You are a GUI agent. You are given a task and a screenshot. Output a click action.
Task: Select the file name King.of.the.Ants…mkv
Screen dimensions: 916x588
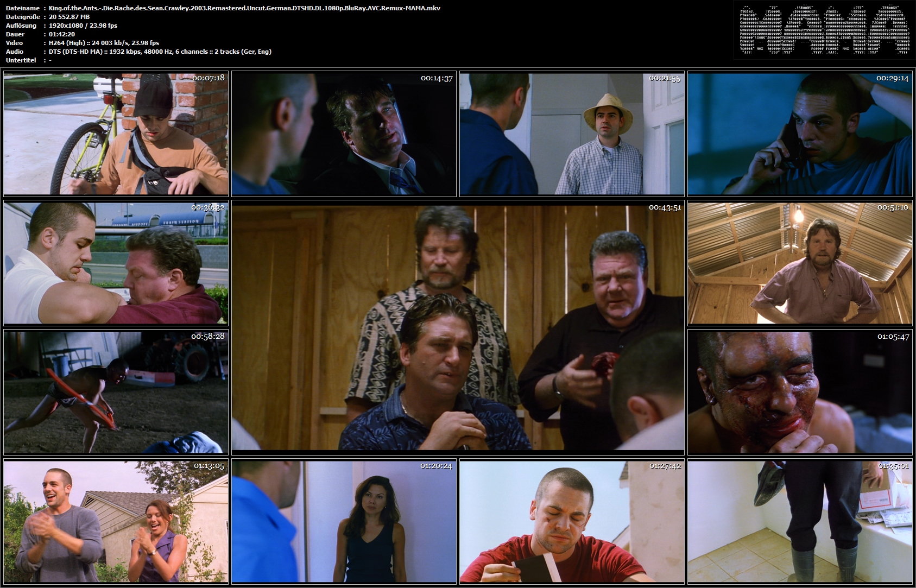pyautogui.click(x=244, y=8)
